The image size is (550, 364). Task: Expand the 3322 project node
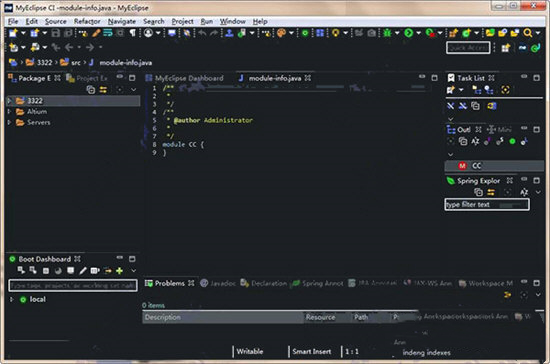click(x=9, y=101)
